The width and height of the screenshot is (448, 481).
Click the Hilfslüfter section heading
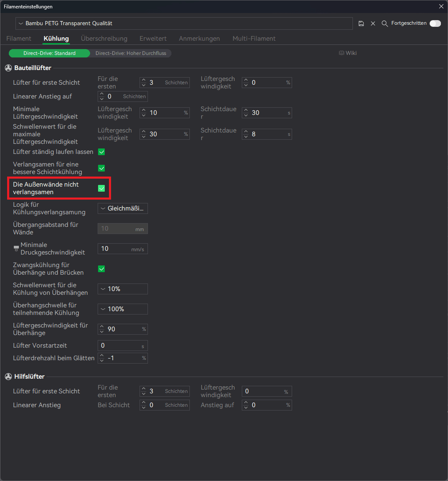coord(29,377)
